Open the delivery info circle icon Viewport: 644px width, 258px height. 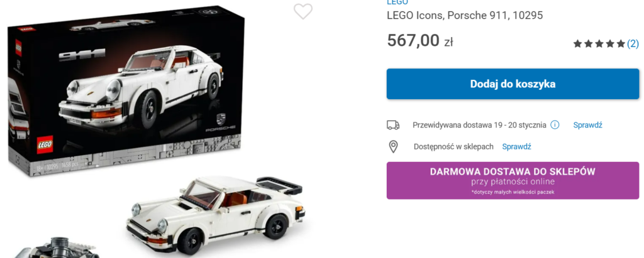click(x=555, y=125)
